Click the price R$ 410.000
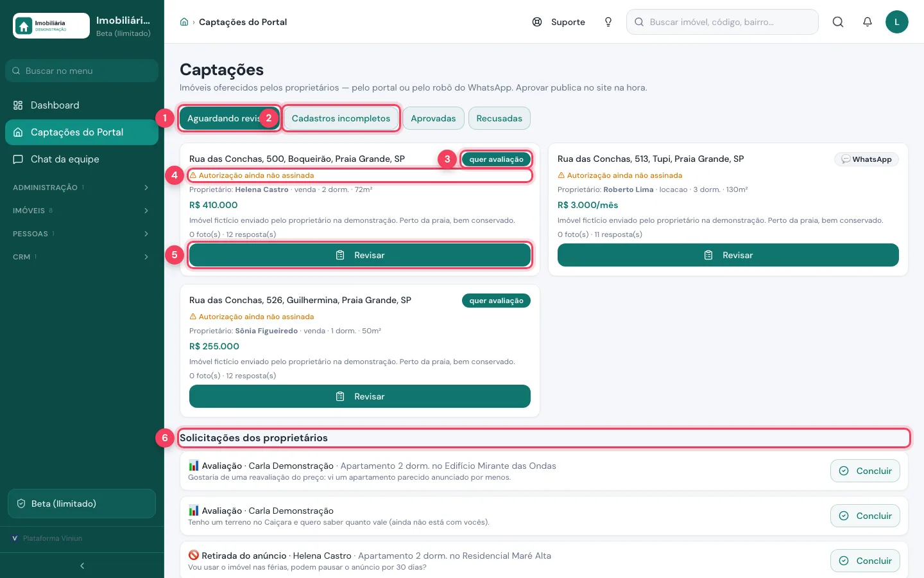Screen dimensions: 924x578 [213, 205]
